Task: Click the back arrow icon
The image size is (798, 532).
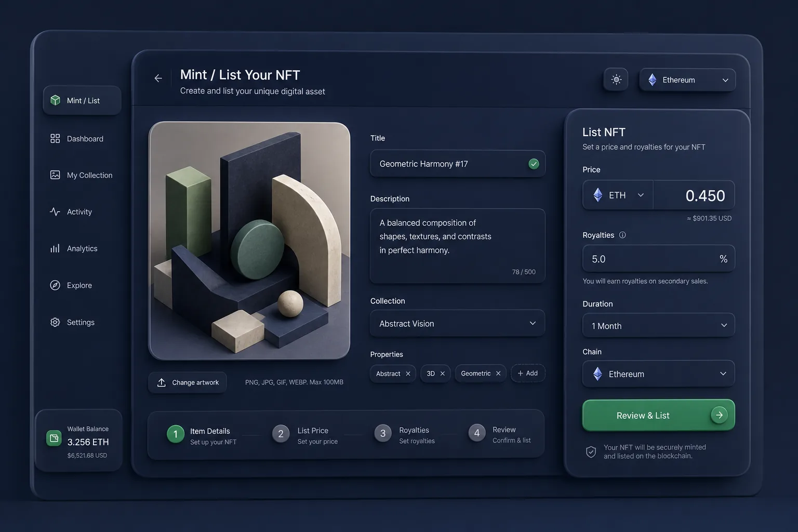Action: click(x=158, y=78)
